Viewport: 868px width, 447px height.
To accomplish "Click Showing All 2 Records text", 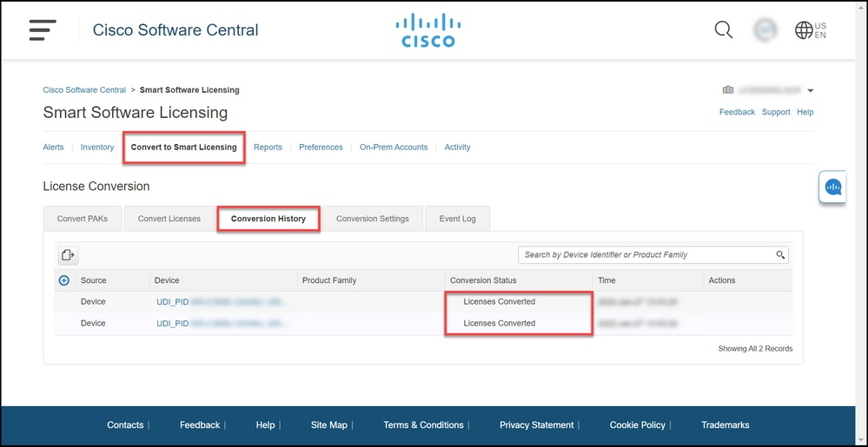I will click(x=755, y=349).
